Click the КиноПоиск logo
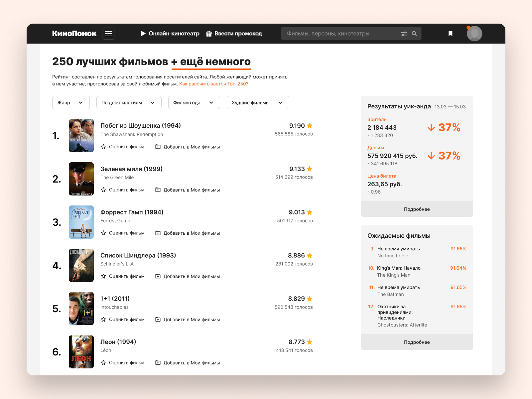The height and width of the screenshot is (399, 532). (74, 34)
